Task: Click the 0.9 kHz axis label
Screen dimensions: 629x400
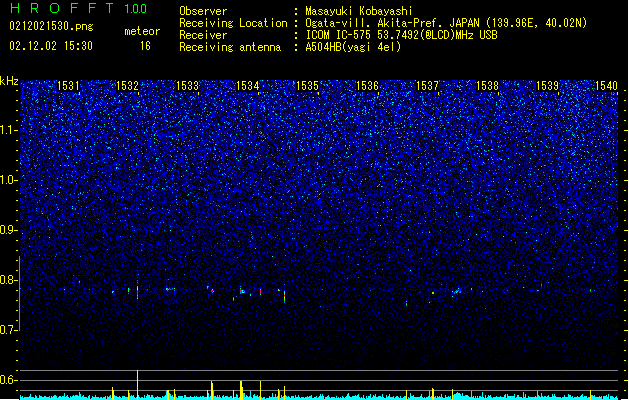Action: click(x=9, y=230)
